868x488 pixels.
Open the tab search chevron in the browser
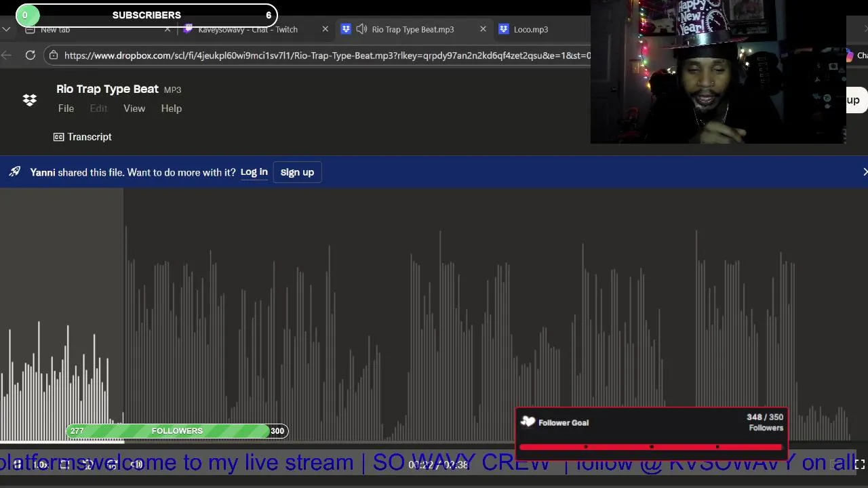pos(6,29)
